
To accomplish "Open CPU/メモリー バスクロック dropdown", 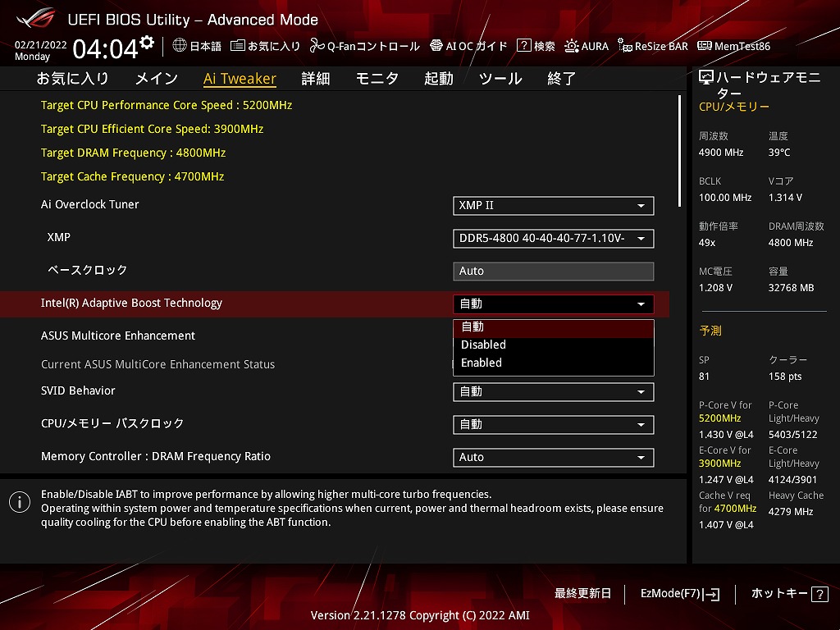I will point(554,424).
